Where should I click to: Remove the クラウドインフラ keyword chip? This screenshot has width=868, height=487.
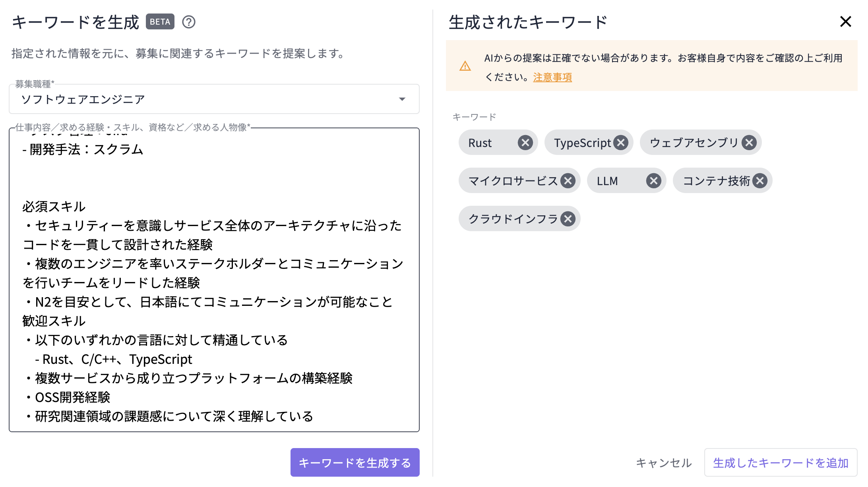point(568,218)
